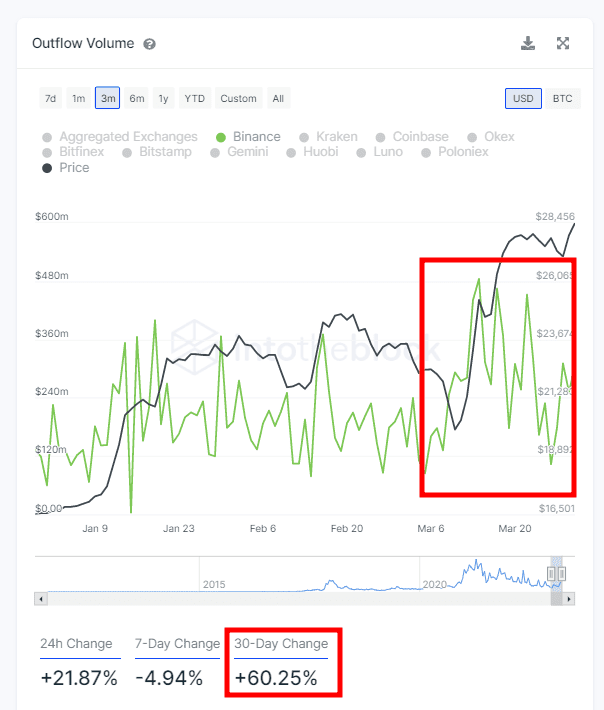Toggle Huobi series in legend

click(313, 152)
